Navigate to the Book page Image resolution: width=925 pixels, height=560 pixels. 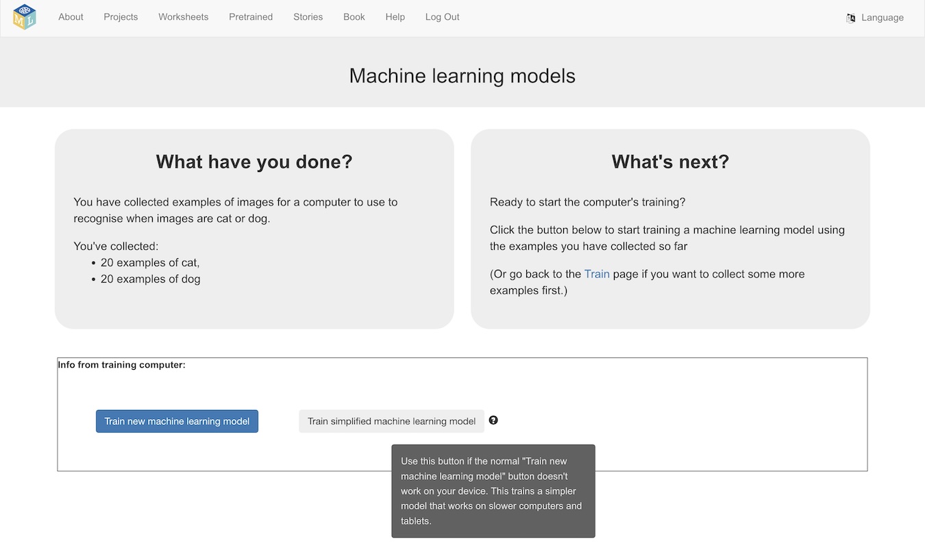point(354,17)
